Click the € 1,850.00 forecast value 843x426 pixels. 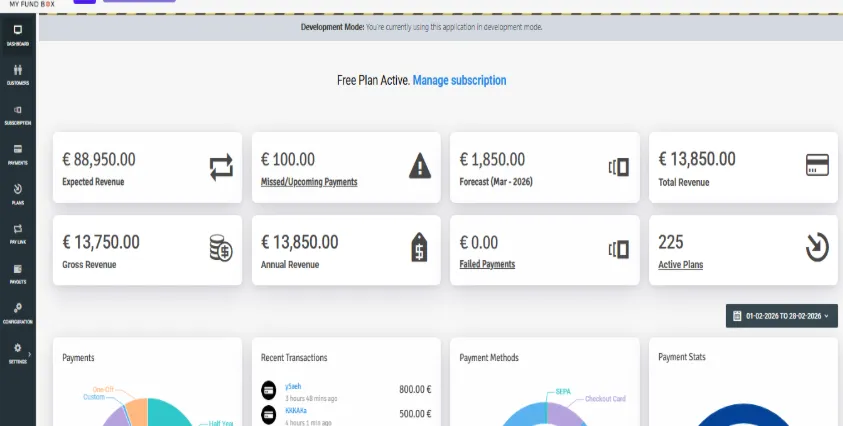[x=492, y=159]
